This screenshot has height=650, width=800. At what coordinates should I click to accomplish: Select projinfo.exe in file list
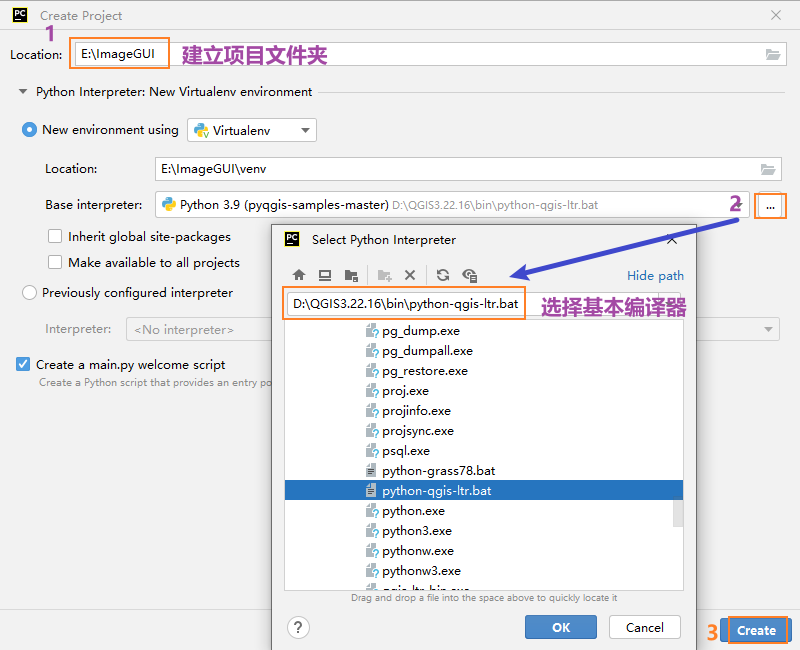[484, 411]
